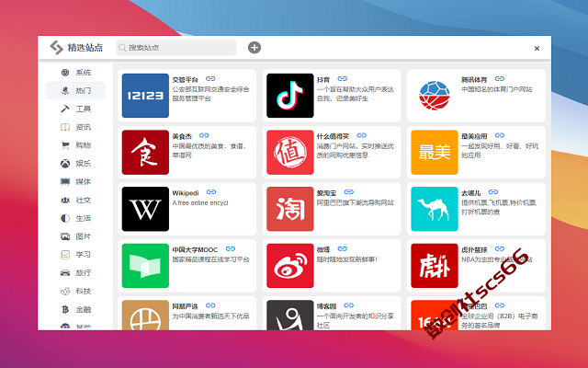The image size is (588, 368).
Task: Click the link icon beside 虎扑篮球
Action: 500,249
